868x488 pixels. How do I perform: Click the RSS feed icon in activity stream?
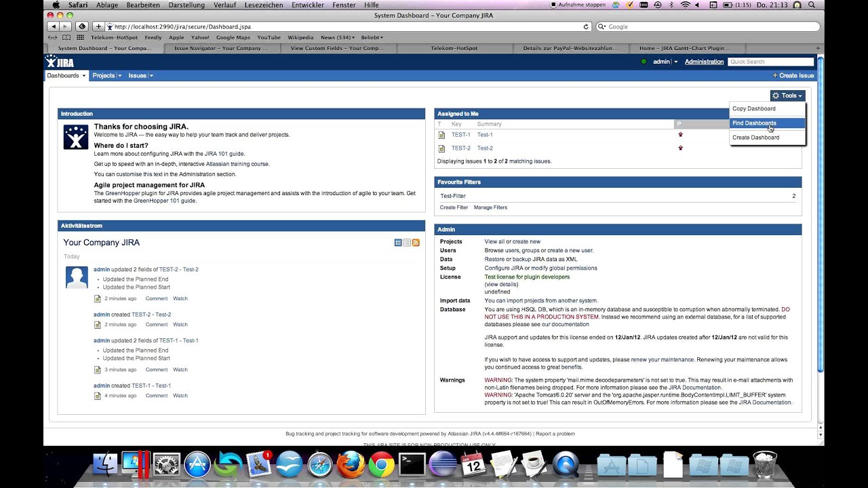(416, 243)
